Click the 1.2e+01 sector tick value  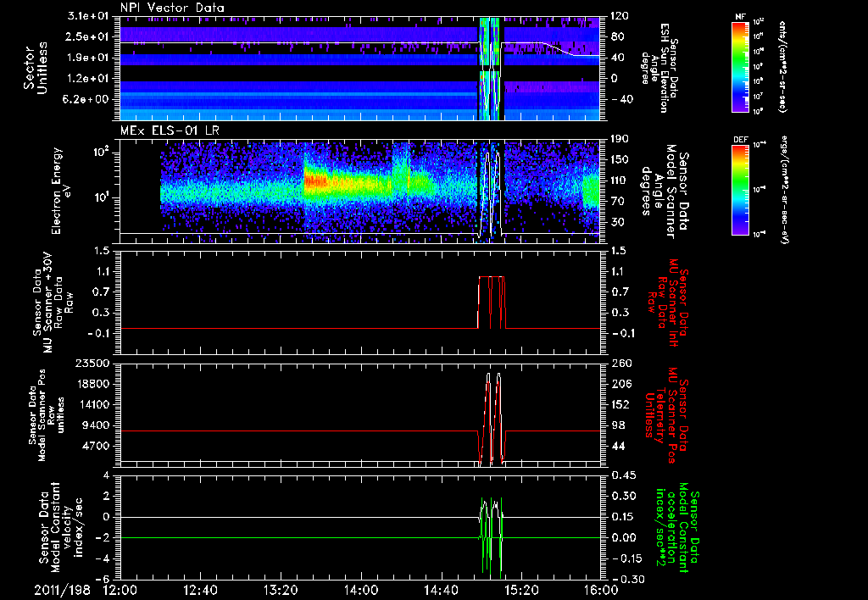(x=88, y=79)
